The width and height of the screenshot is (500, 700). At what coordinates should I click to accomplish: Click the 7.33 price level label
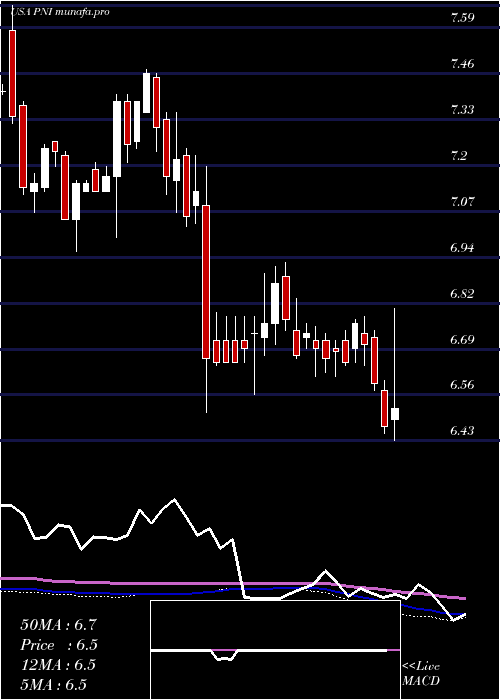(x=462, y=110)
